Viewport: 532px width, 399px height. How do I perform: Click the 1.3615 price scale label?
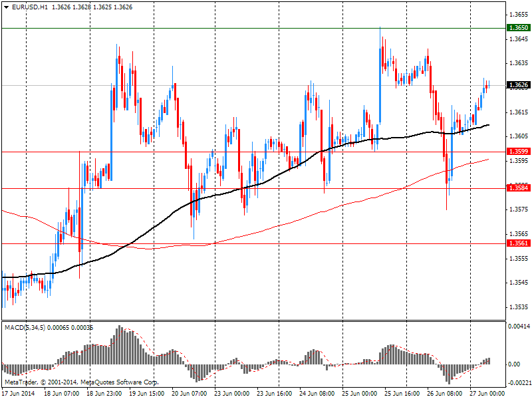tap(519, 112)
